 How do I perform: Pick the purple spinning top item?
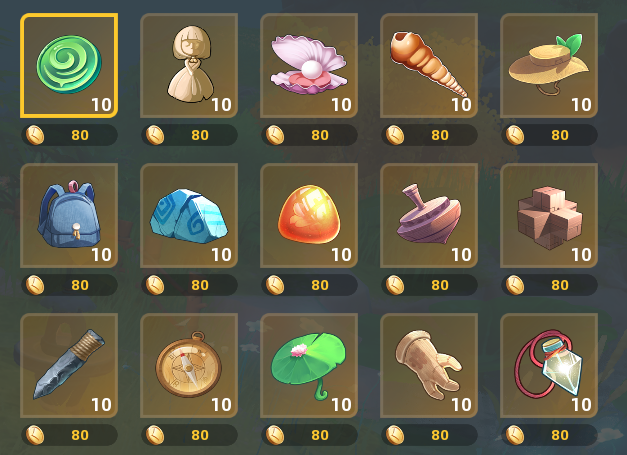coord(429,216)
